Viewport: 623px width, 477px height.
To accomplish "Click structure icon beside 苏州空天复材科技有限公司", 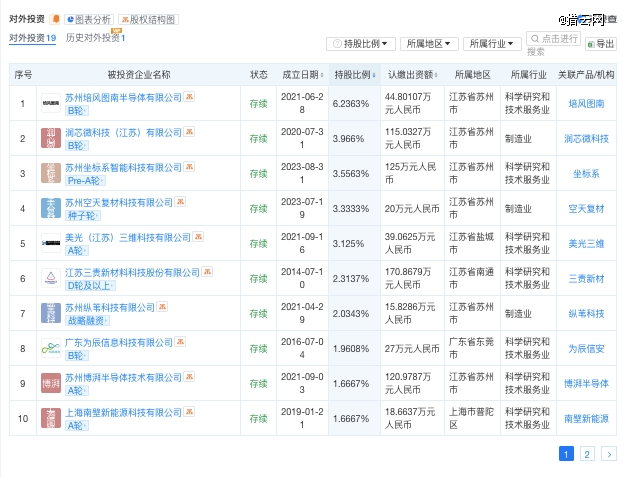I will pos(180,202).
